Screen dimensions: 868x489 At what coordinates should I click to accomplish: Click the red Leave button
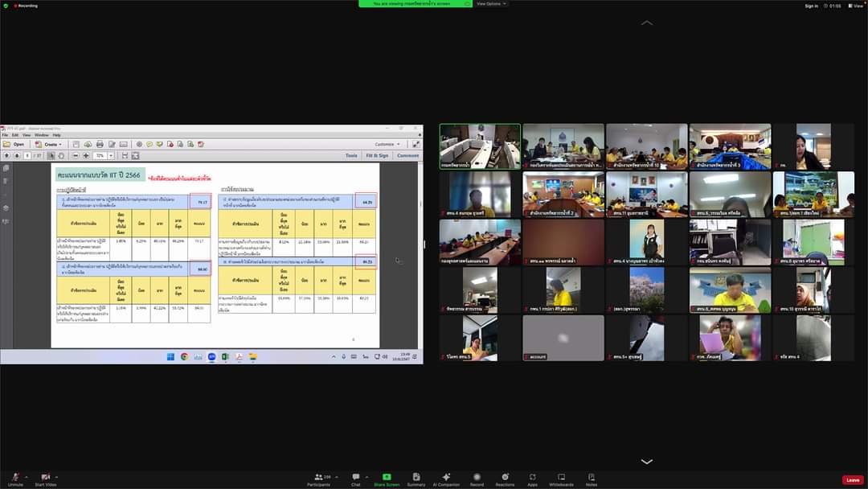click(x=853, y=480)
